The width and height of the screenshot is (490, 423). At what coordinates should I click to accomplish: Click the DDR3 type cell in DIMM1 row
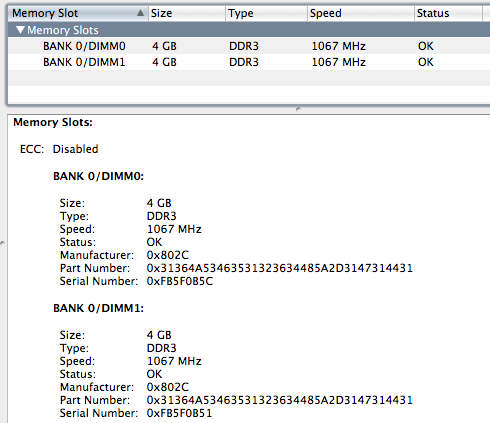pyautogui.click(x=244, y=62)
